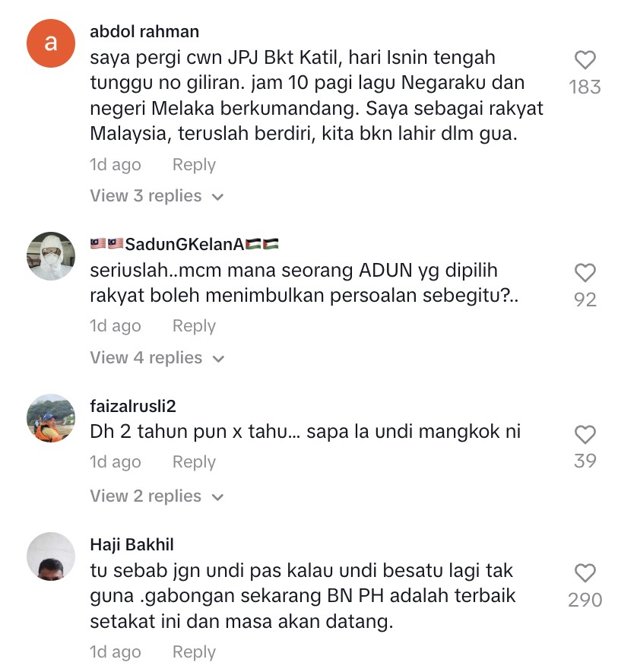Open SadunGKelanA username link

tap(184, 244)
